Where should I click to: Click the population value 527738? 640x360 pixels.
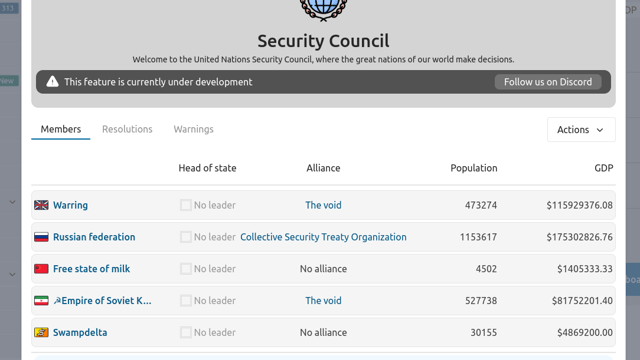click(x=481, y=300)
